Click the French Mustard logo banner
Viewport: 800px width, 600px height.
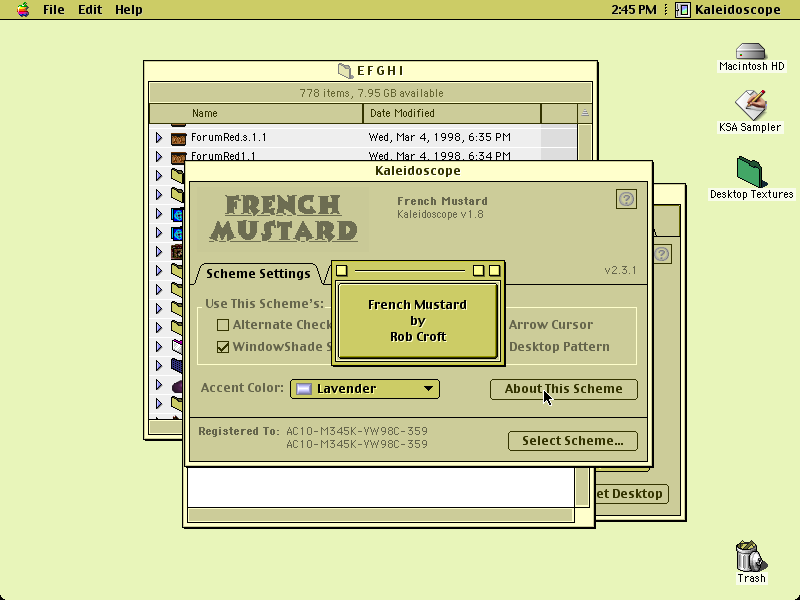pyautogui.click(x=283, y=218)
